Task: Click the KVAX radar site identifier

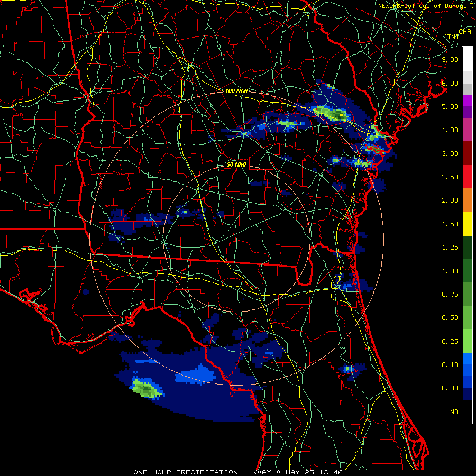Action: (x=262, y=472)
